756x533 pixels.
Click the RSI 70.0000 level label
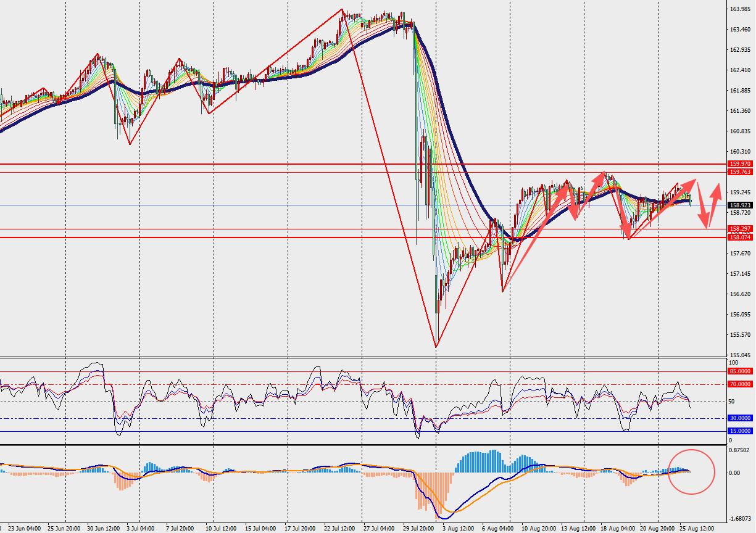pyautogui.click(x=740, y=384)
